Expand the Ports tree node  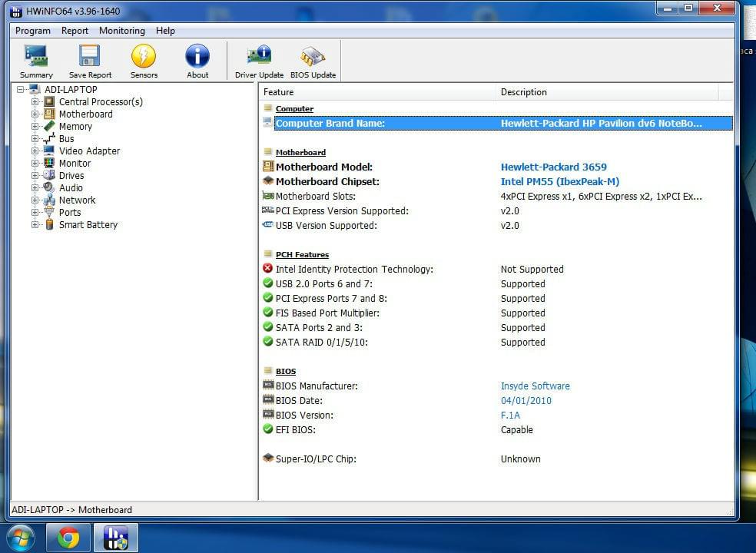[35, 212]
